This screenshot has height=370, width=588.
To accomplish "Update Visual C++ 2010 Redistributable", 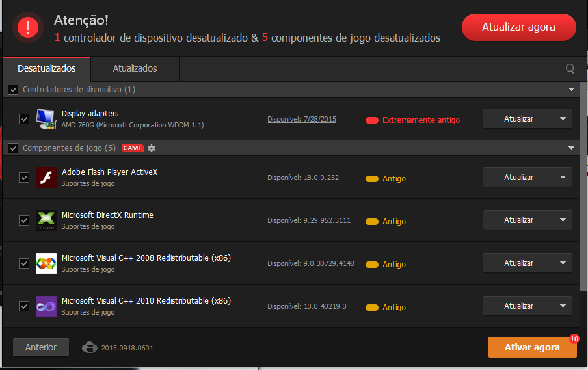I will 518,306.
